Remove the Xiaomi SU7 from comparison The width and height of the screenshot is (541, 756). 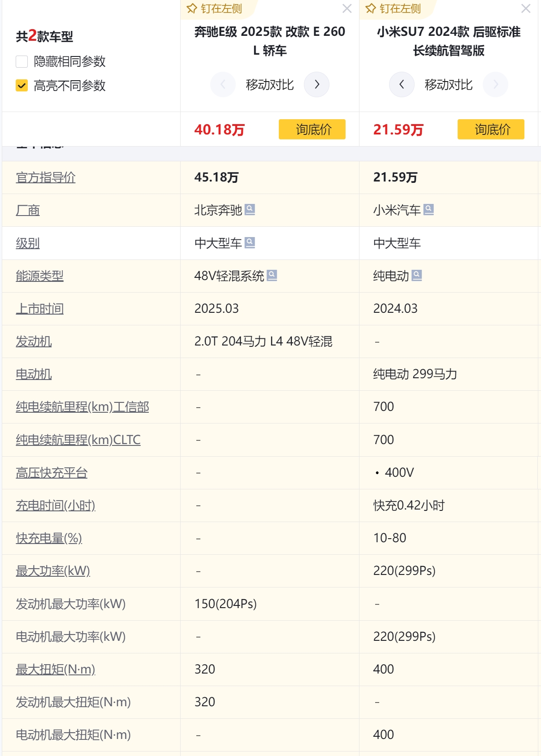point(526,9)
